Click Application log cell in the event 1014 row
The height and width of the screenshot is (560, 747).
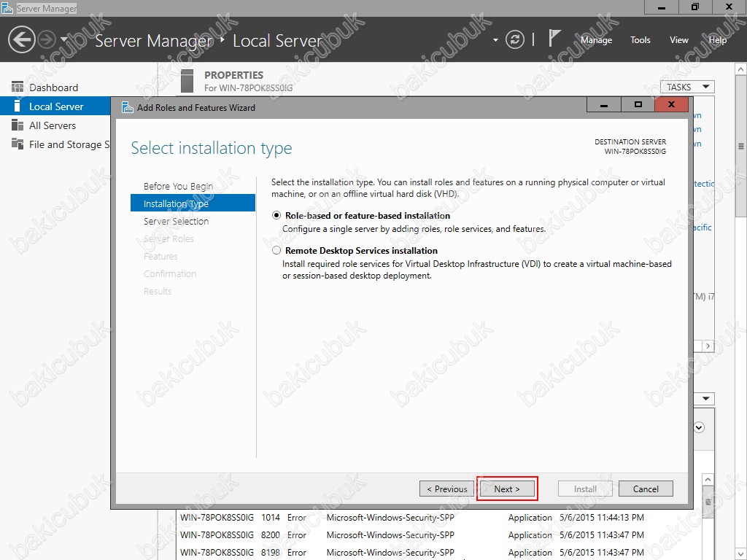(x=530, y=518)
